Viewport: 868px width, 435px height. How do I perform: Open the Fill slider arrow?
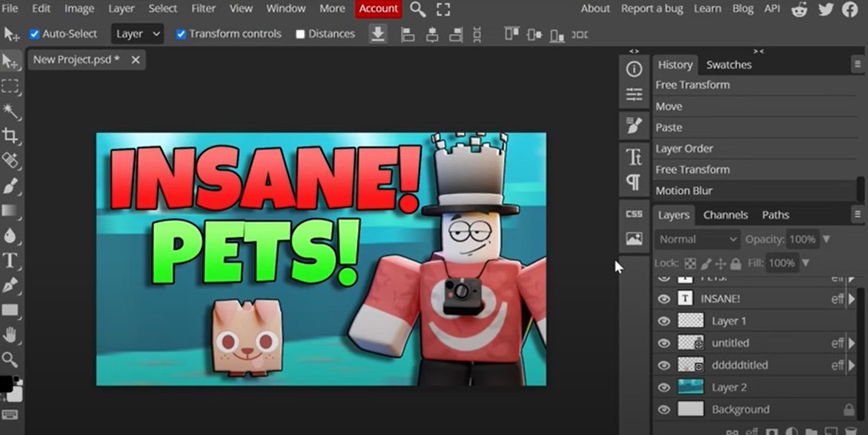[x=806, y=263]
